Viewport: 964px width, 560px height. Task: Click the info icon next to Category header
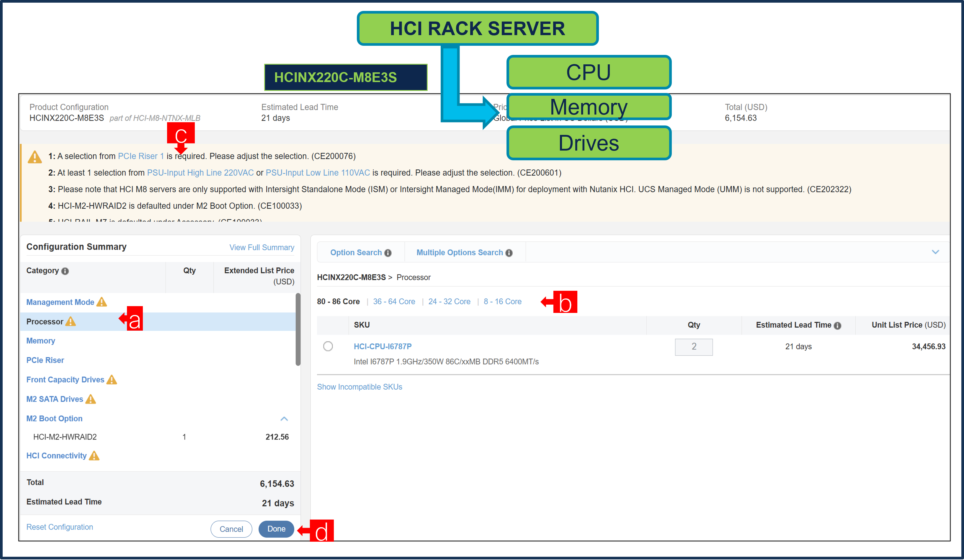point(66,271)
